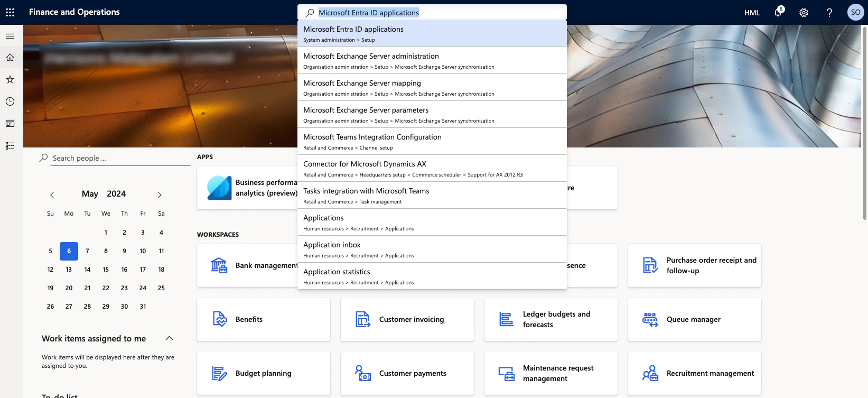The image size is (868, 398).
Task: Select May 6 in the calendar
Action: point(69,251)
